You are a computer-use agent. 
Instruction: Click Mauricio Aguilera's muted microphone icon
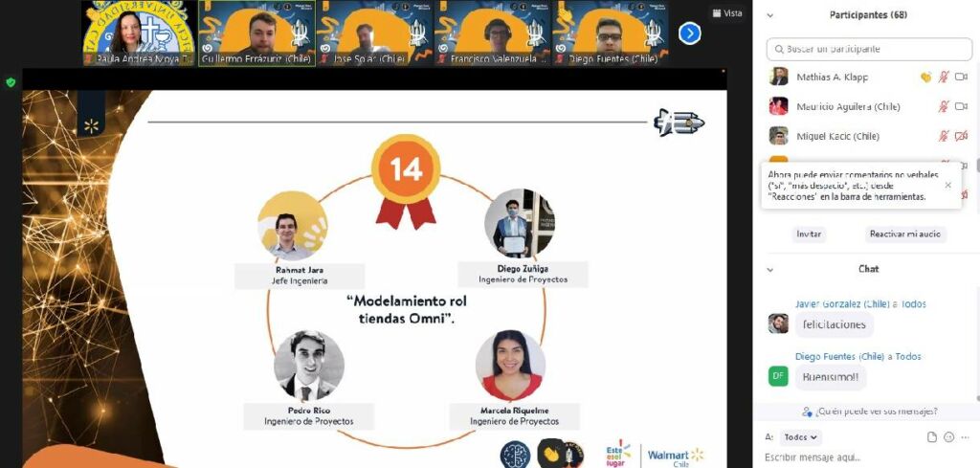(944, 106)
